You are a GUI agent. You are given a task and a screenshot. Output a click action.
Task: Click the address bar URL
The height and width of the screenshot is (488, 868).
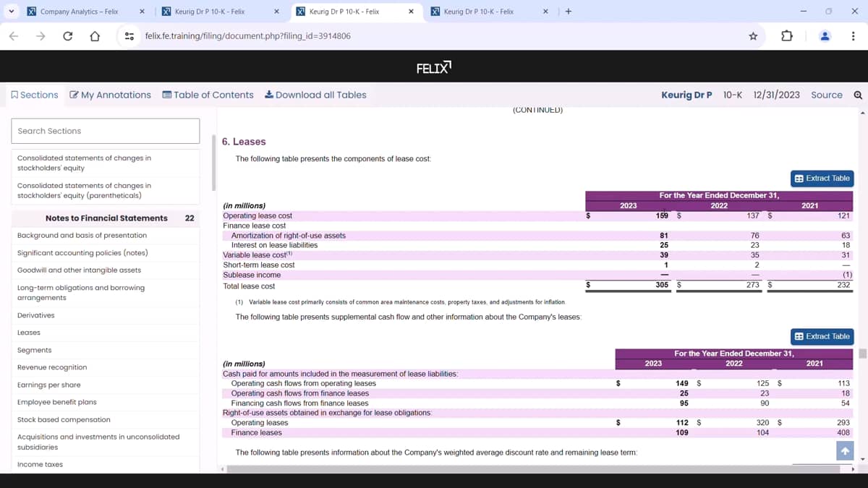[248, 35]
